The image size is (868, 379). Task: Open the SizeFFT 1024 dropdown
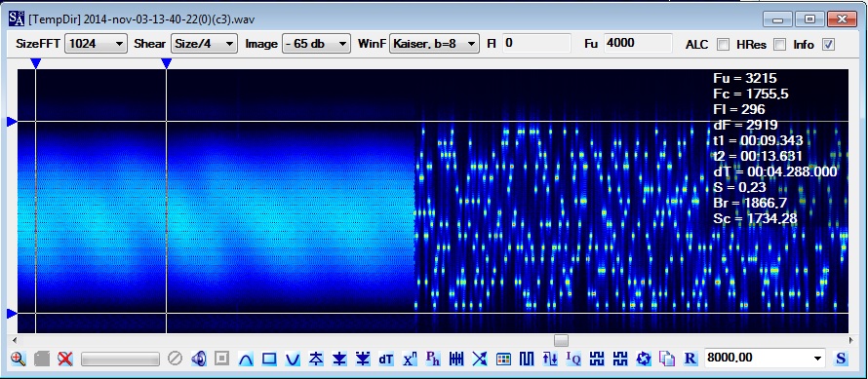pos(96,44)
